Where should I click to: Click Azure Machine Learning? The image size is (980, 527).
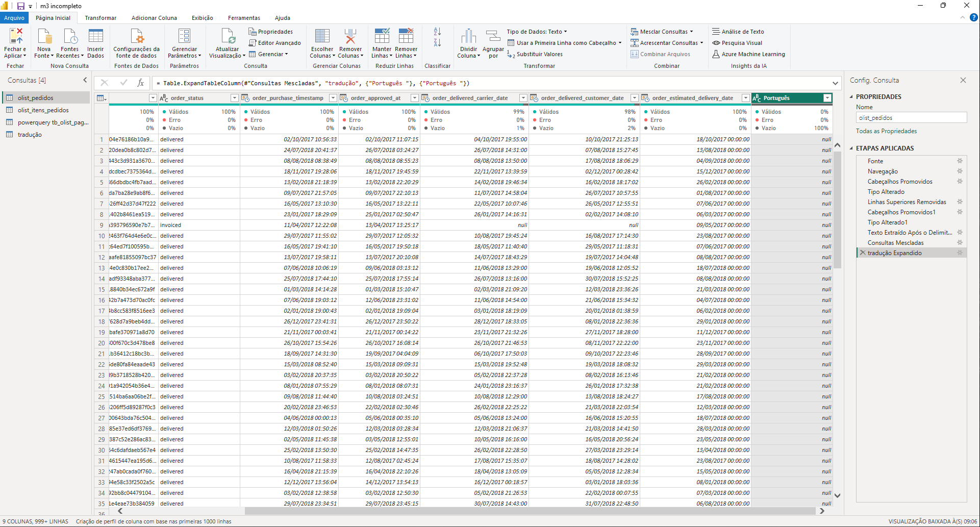point(748,54)
